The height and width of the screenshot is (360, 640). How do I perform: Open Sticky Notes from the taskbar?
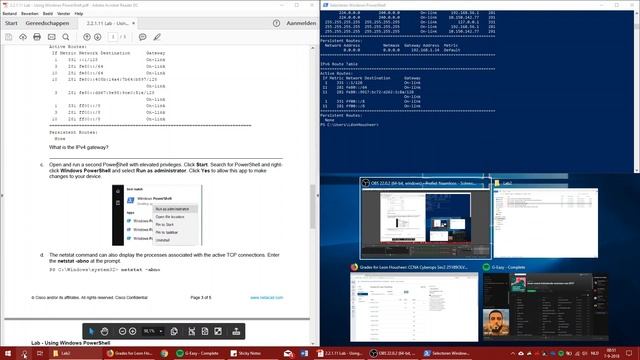coord(253,353)
